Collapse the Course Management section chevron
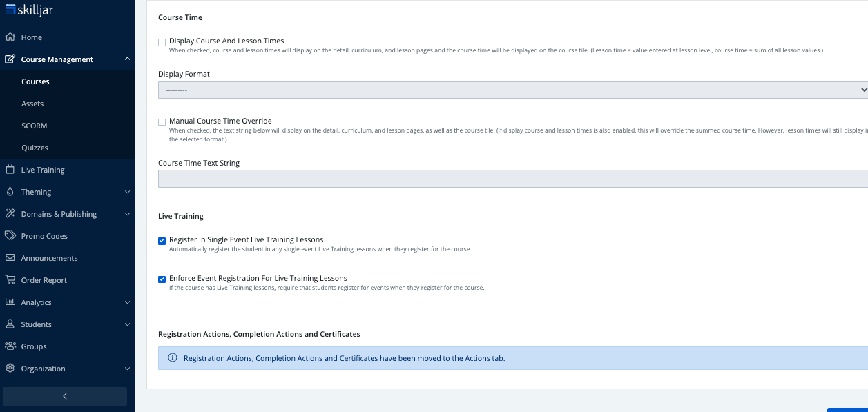Image resolution: width=868 pixels, height=412 pixels. [x=127, y=59]
